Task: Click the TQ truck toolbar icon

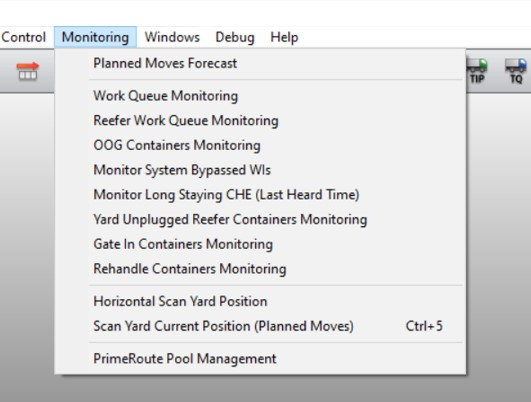Action: coord(516,71)
